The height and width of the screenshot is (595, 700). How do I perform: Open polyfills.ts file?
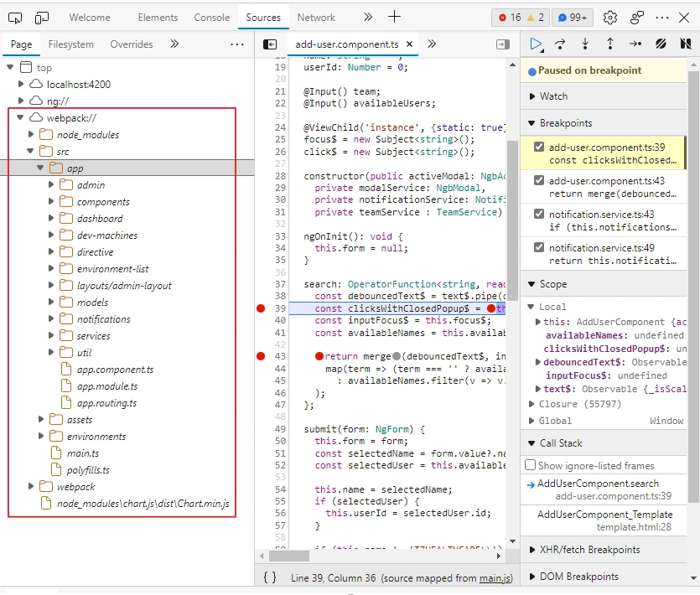click(x=88, y=470)
